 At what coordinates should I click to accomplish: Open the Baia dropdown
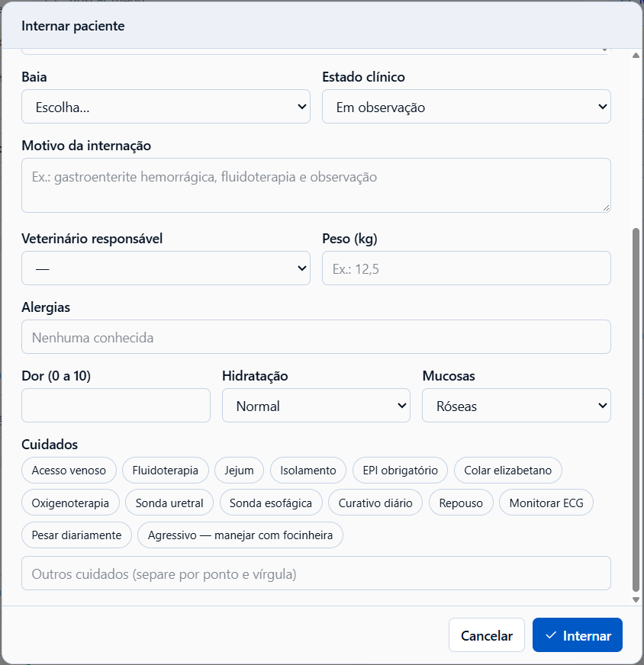pyautogui.click(x=166, y=107)
